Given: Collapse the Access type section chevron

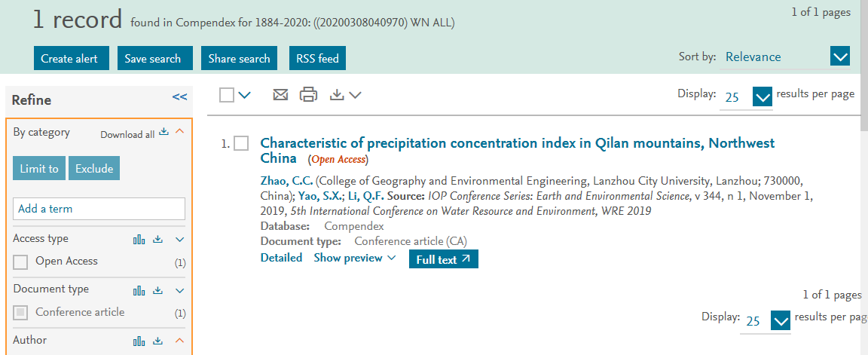Looking at the screenshot, I should tap(179, 239).
